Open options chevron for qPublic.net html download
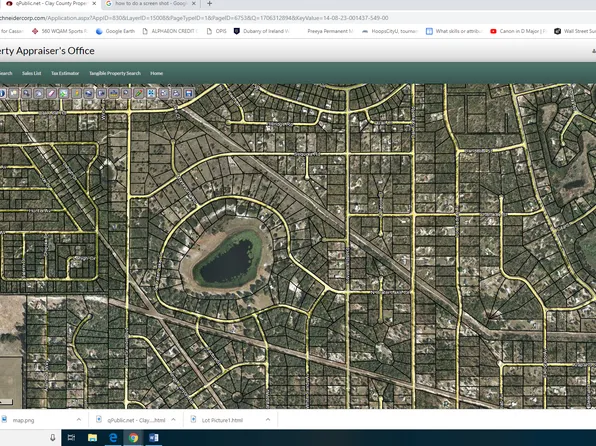 tap(173, 420)
